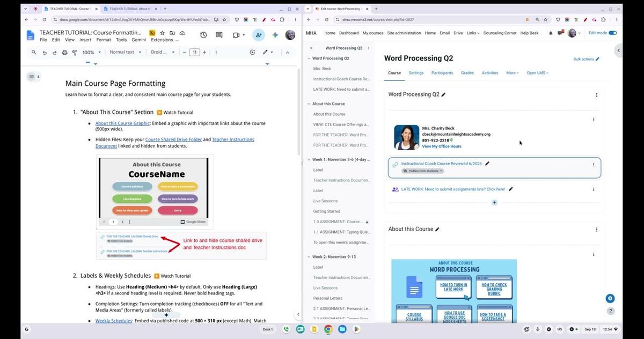The height and width of the screenshot is (339, 644).
Task: Click the font size field showing 11
Action: click(194, 52)
